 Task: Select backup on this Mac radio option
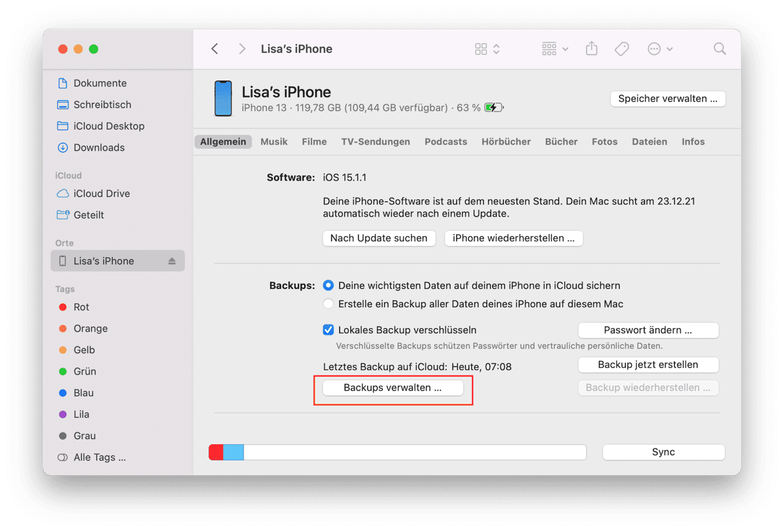(x=329, y=304)
